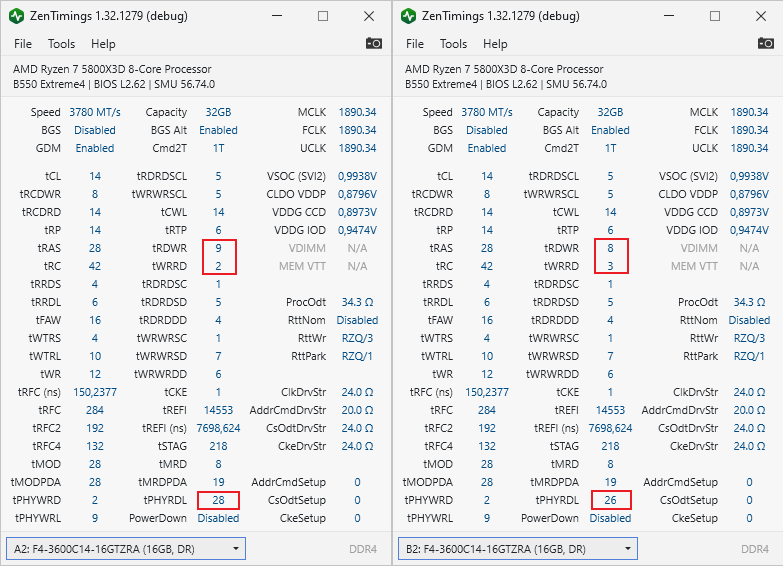Click tRAS value 28 in right window

click(487, 248)
